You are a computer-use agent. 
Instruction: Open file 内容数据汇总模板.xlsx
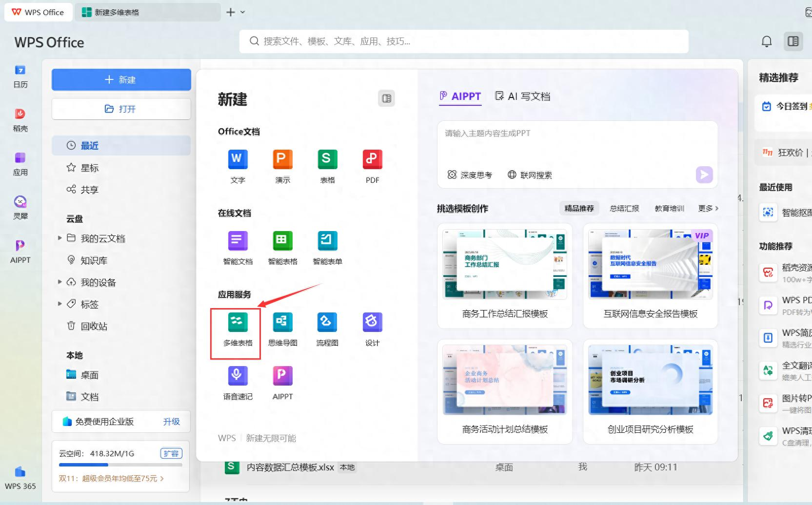click(290, 467)
